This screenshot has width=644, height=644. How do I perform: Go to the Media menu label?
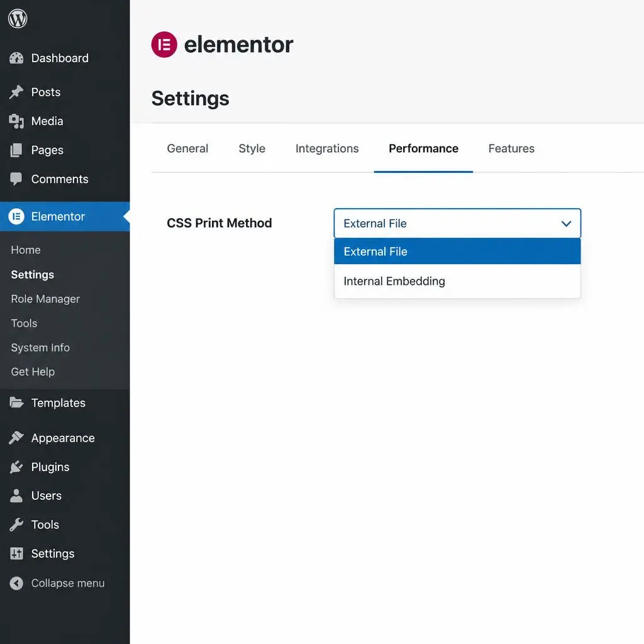point(47,121)
